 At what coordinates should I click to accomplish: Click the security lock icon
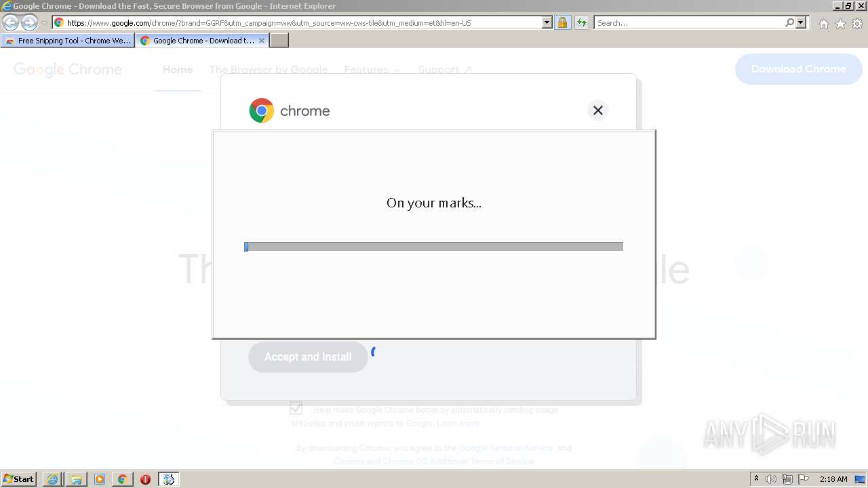[x=562, y=23]
